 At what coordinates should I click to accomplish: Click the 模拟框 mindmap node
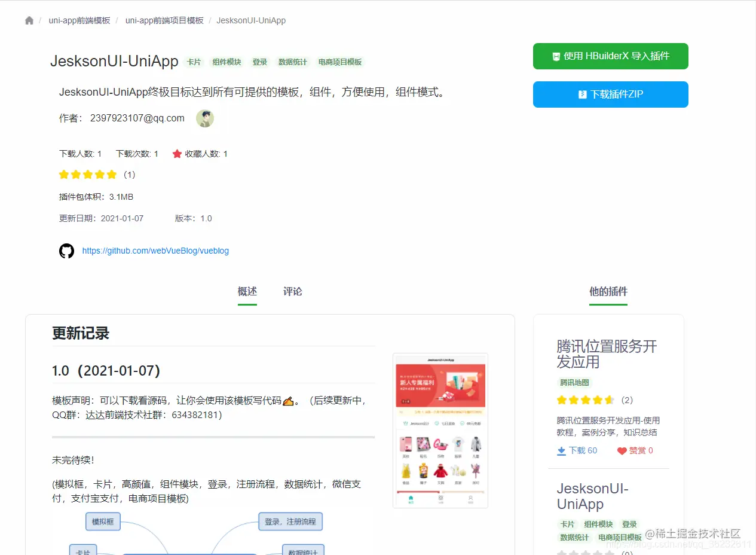click(x=103, y=522)
